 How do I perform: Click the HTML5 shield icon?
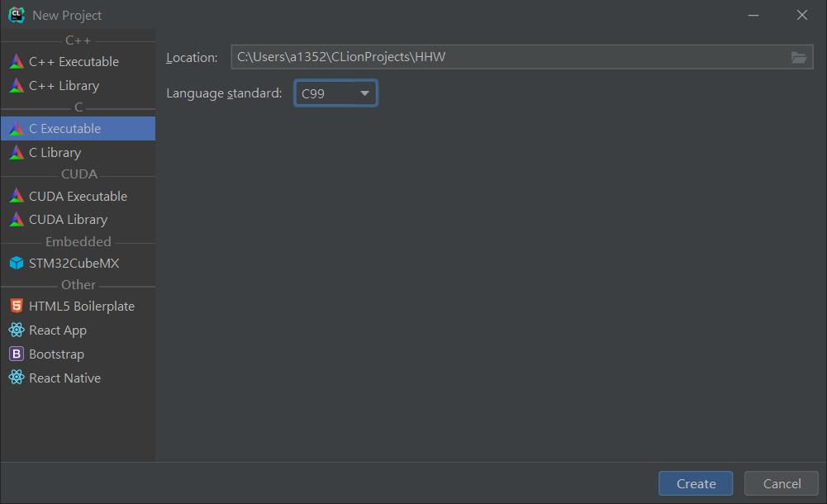[x=17, y=305]
